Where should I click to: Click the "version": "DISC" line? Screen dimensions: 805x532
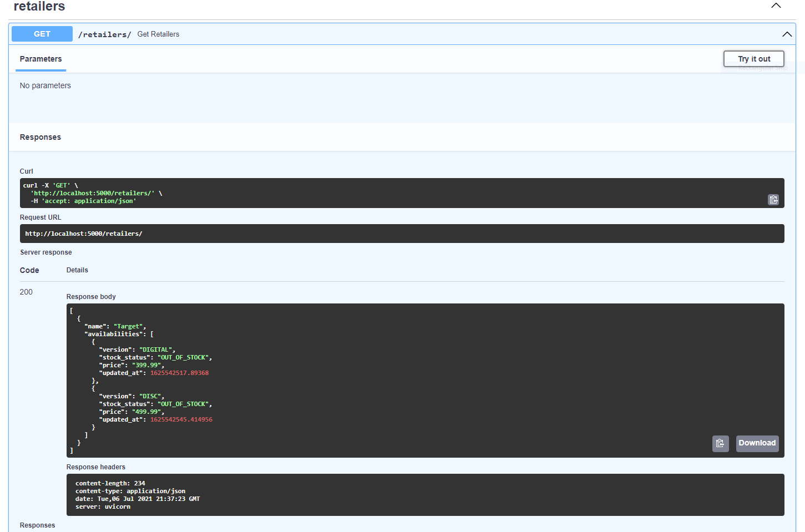[x=131, y=396]
